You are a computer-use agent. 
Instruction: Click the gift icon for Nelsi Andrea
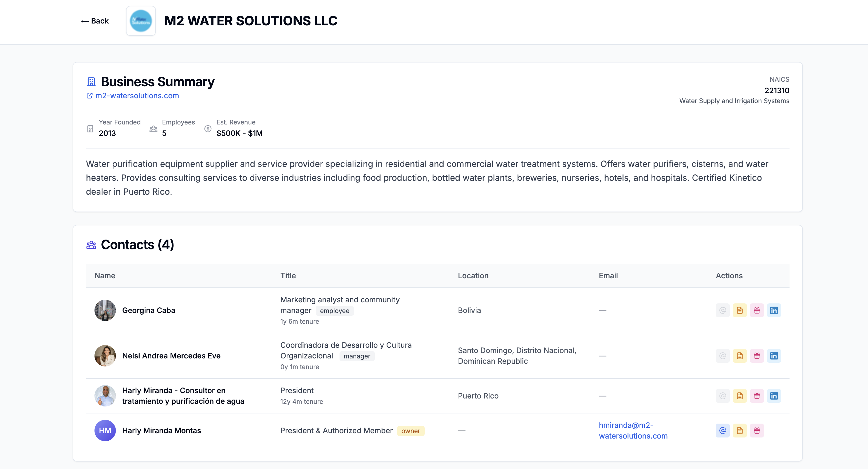coord(757,356)
